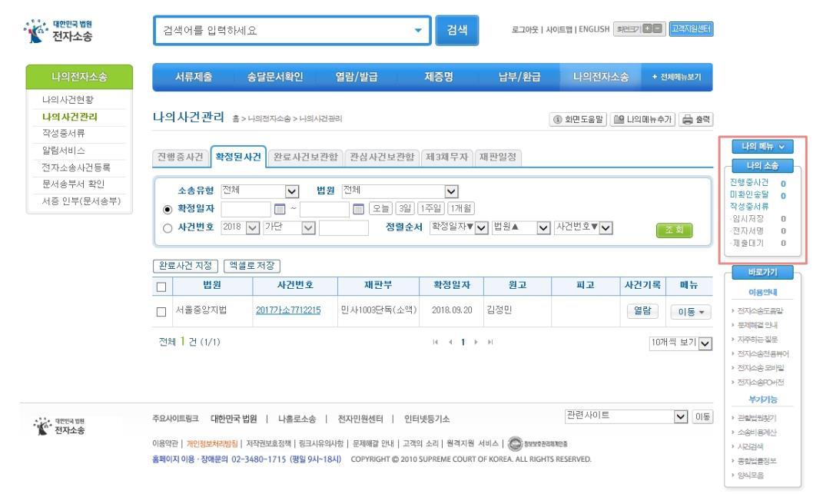Click the 완료사건 지정 button

186,266
